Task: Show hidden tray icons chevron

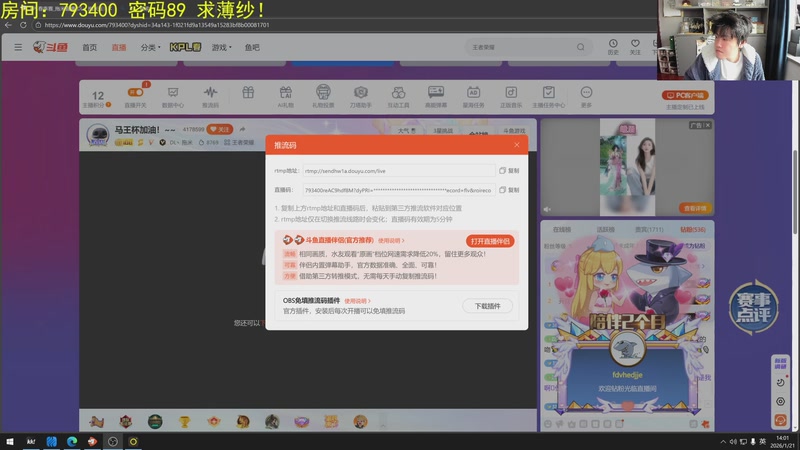Action: [722, 441]
